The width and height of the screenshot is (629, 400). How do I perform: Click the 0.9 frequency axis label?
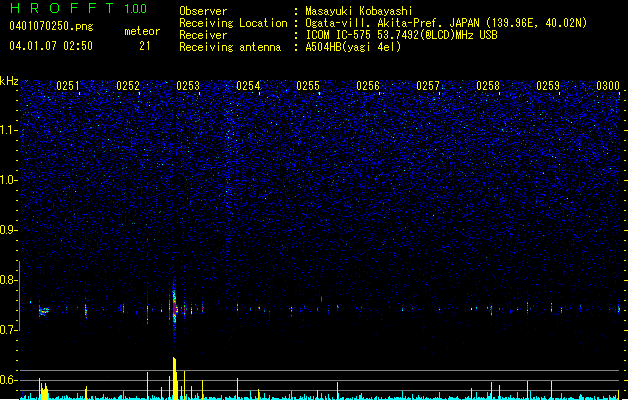[x=8, y=230]
